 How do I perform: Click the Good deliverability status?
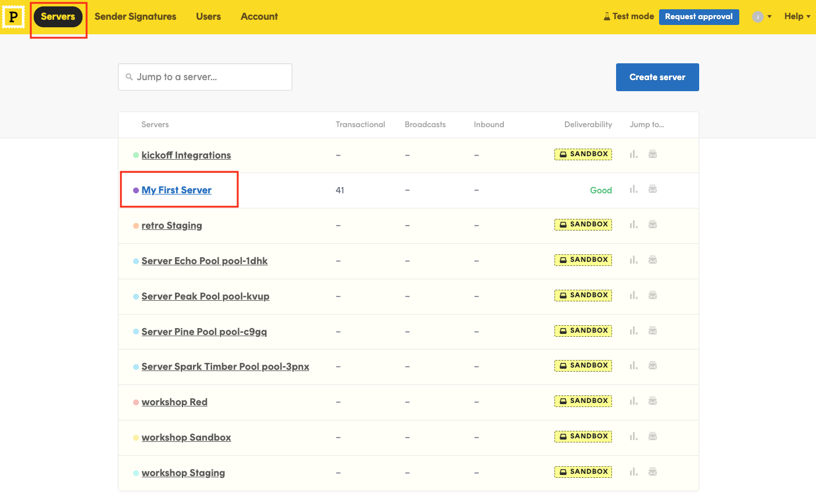(x=601, y=190)
